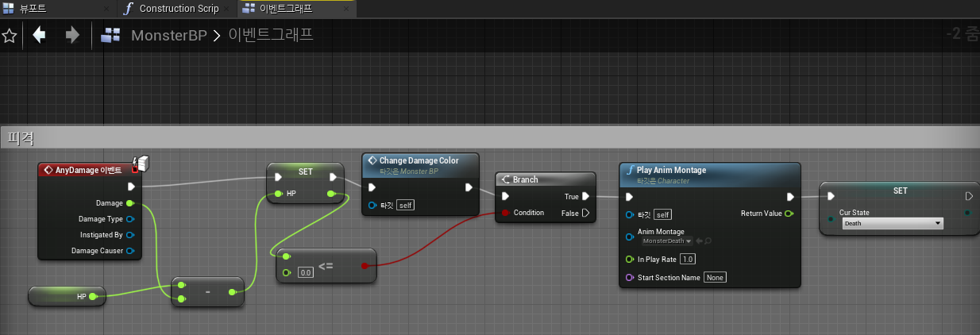Screen dimensions: 980x335
Task: Browse to MonsterDeath asset with magnifier
Action: [x=708, y=241]
